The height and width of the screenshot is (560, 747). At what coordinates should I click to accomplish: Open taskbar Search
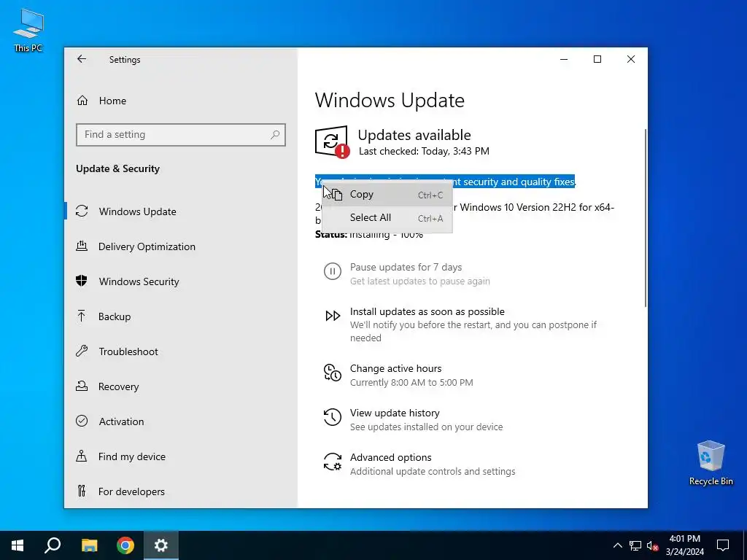click(x=53, y=545)
